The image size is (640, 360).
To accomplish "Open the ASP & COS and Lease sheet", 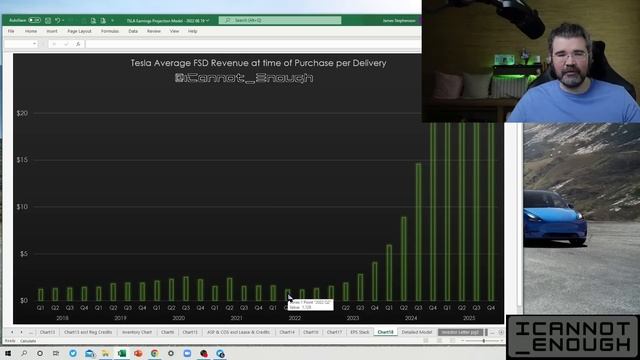I will [238, 332].
